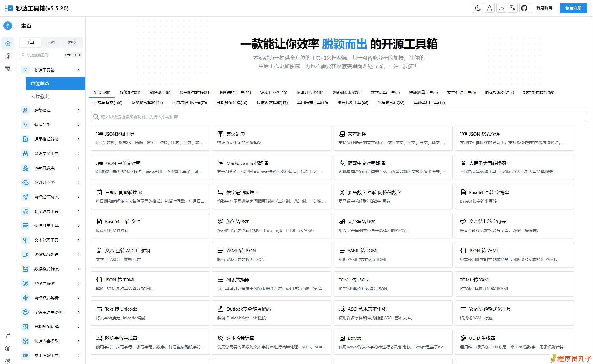
Task: Click the 文本处理工具 paragraph icon
Action: pos(25,240)
